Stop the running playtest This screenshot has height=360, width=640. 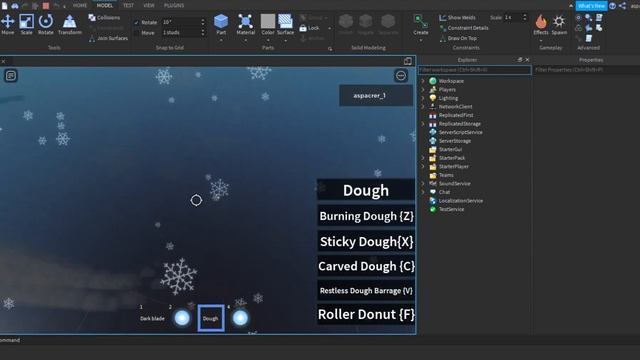click(x=46, y=6)
